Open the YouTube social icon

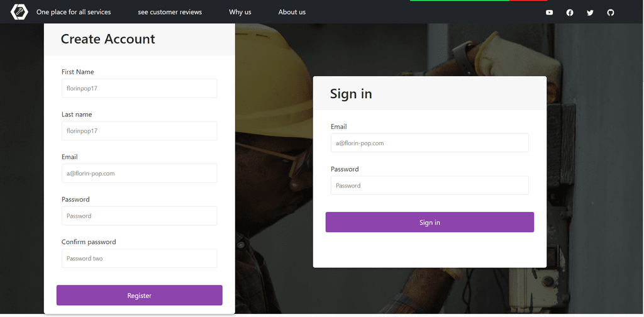click(549, 13)
